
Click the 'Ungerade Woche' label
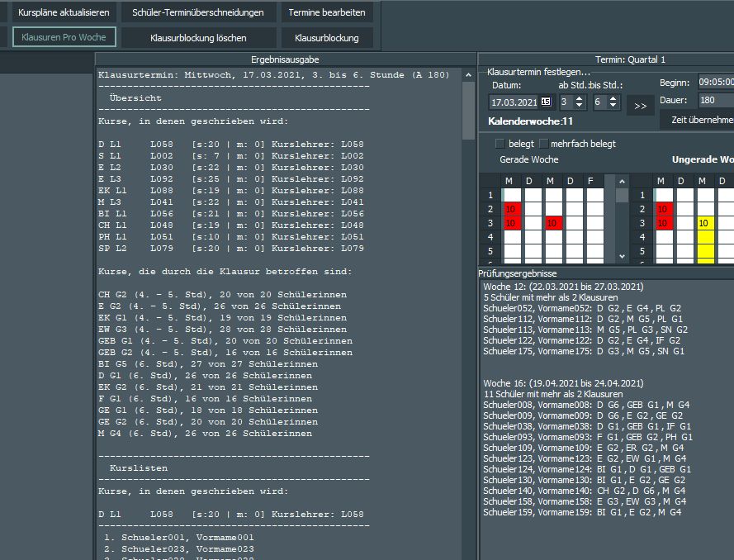(703, 159)
